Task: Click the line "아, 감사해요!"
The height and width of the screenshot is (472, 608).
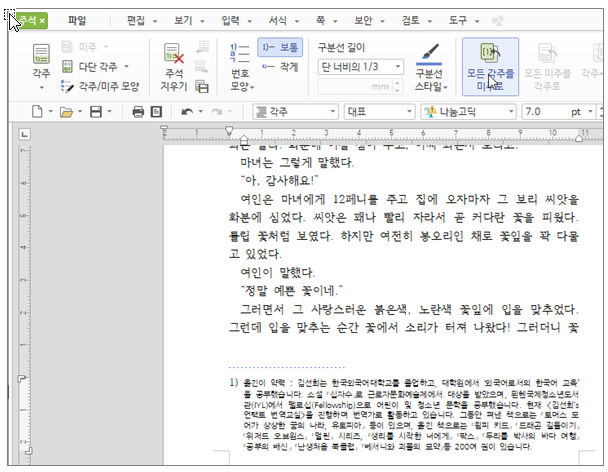Action: [x=279, y=180]
